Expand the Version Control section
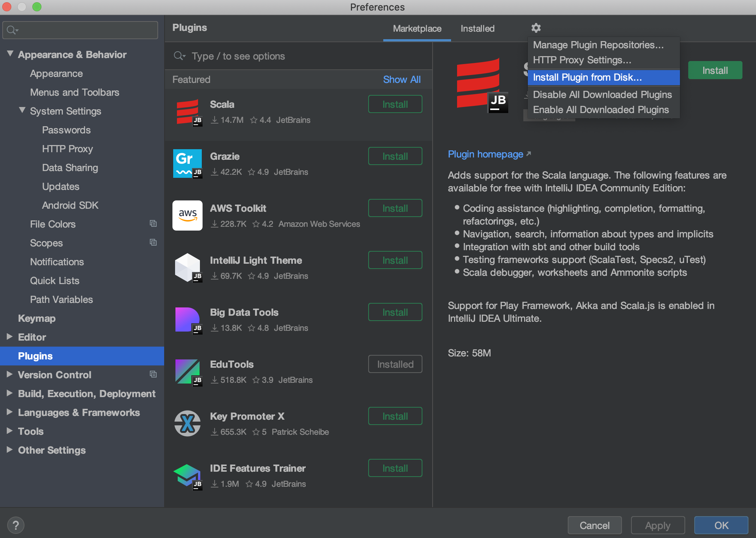This screenshot has width=756, height=538. point(10,374)
